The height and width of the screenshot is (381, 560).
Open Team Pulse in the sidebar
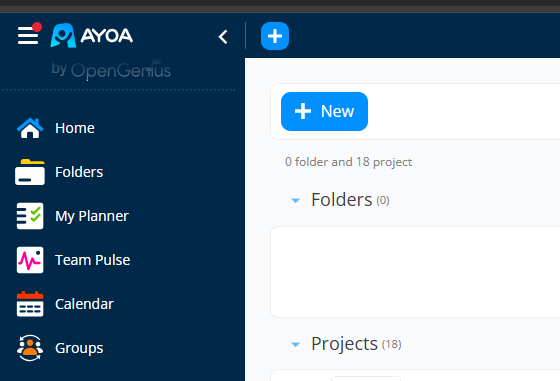coord(92,260)
